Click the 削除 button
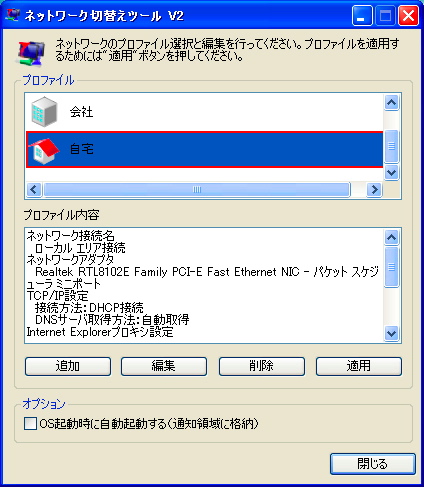This screenshot has height=487, width=424. click(262, 366)
